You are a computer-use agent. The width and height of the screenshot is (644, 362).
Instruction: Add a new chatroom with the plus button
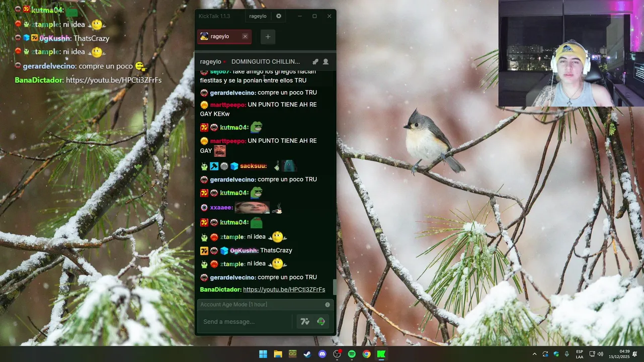tap(268, 37)
